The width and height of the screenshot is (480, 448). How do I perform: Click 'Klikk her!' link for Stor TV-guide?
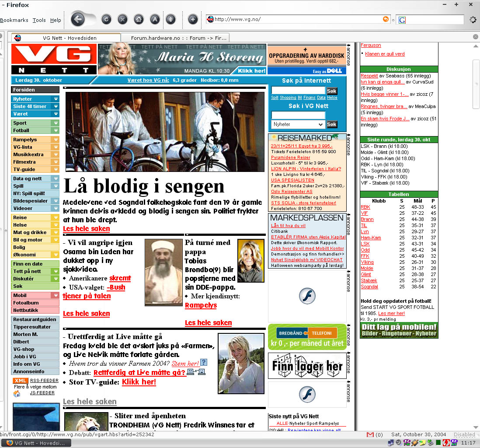click(x=139, y=382)
